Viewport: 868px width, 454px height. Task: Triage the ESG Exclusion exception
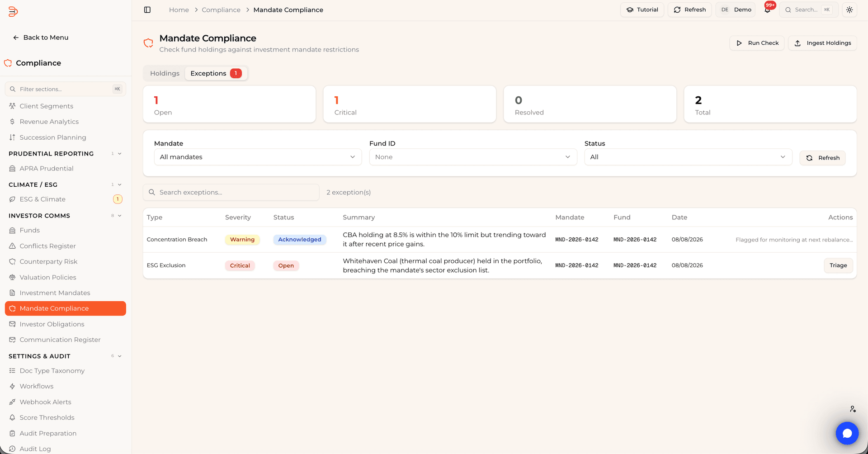tap(838, 265)
